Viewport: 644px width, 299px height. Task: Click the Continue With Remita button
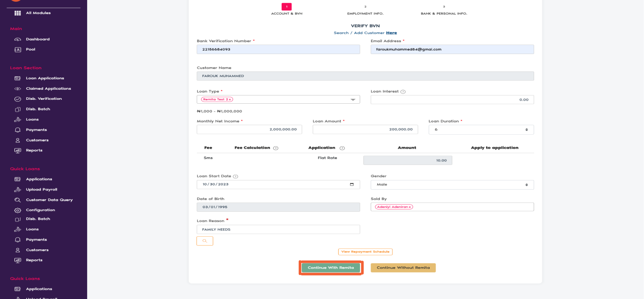[331, 267]
